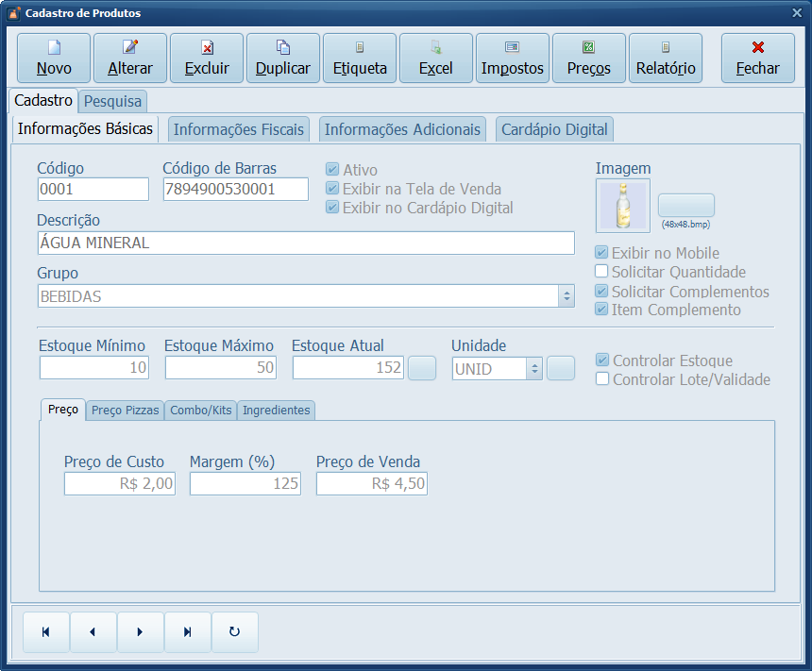
Task: Toggle the Solicitar Quantidade checkbox
Action: 601,272
